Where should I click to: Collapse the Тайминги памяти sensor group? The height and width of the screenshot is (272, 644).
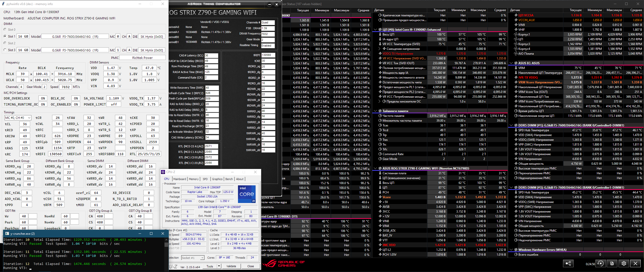(x=375, y=111)
